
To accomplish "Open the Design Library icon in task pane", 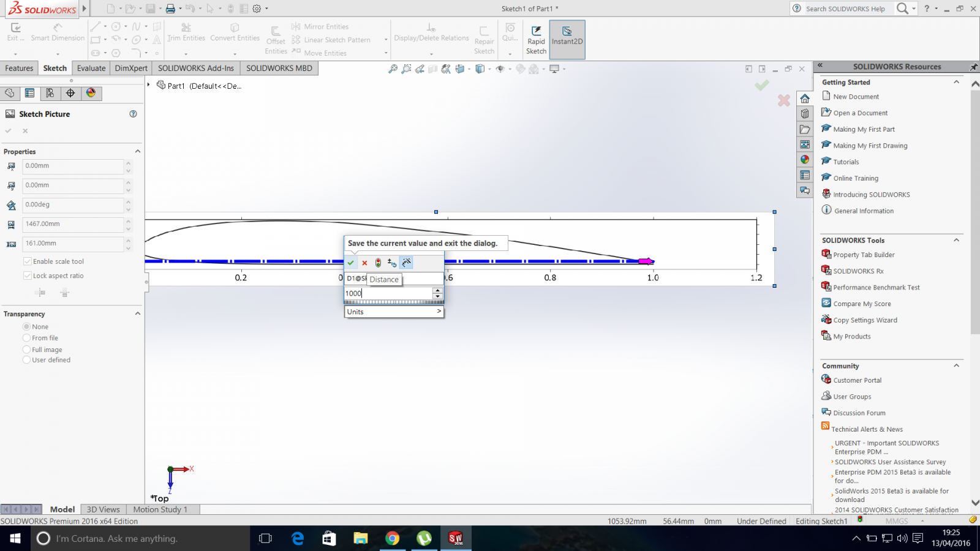I will coord(805,113).
